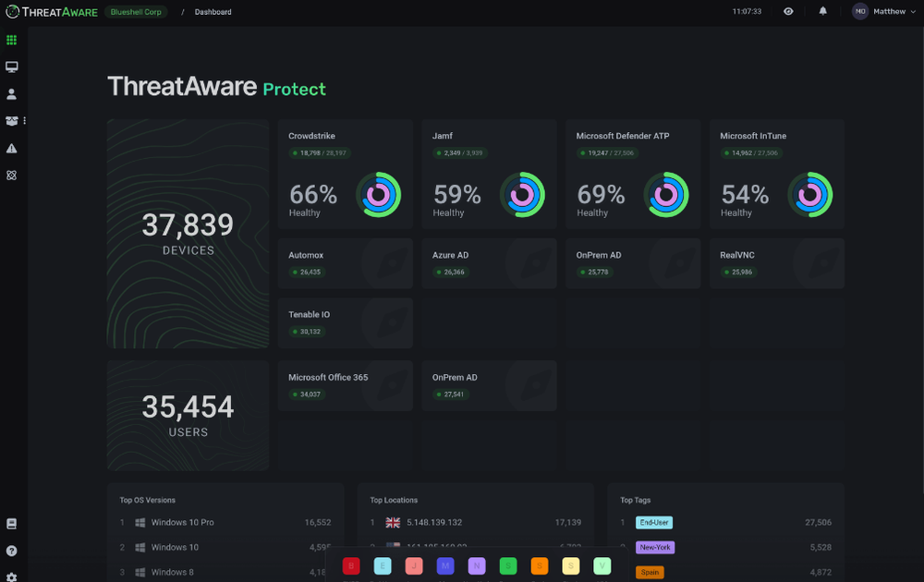Viewport: 924px width, 582px height.
Task: Select location 5.148.139.132 with UK flag
Action: pyautogui.click(x=475, y=523)
